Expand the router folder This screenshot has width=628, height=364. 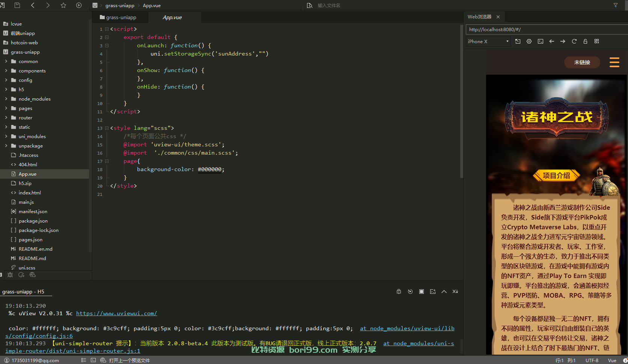pyautogui.click(x=6, y=117)
